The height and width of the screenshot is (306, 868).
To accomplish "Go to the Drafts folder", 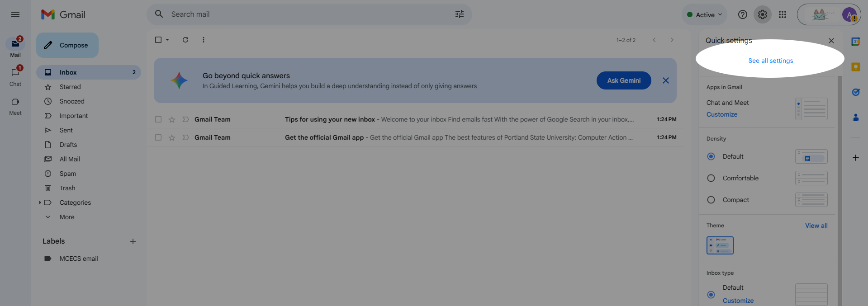I will [68, 145].
